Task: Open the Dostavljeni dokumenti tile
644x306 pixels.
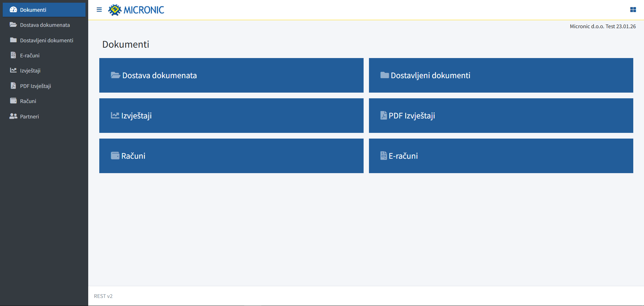Action: click(x=501, y=75)
